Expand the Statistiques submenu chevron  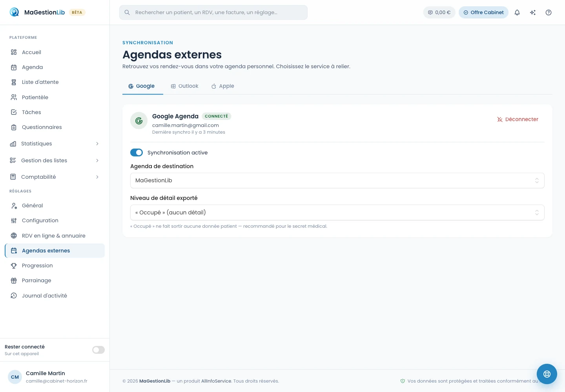97,144
